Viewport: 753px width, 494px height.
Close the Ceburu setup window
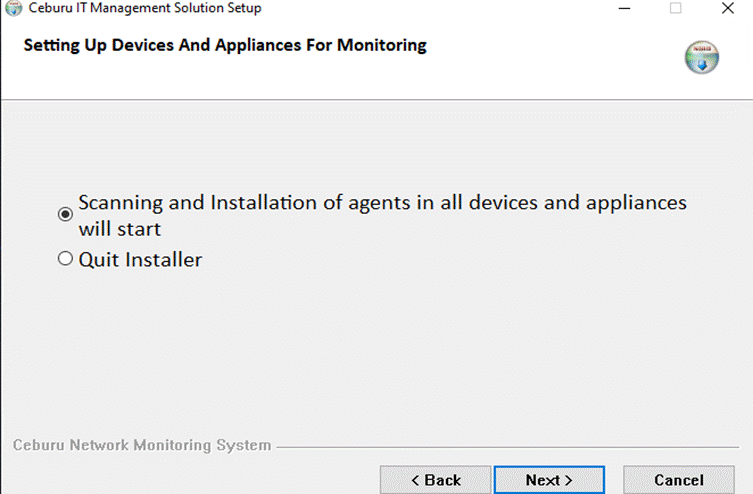[728, 8]
